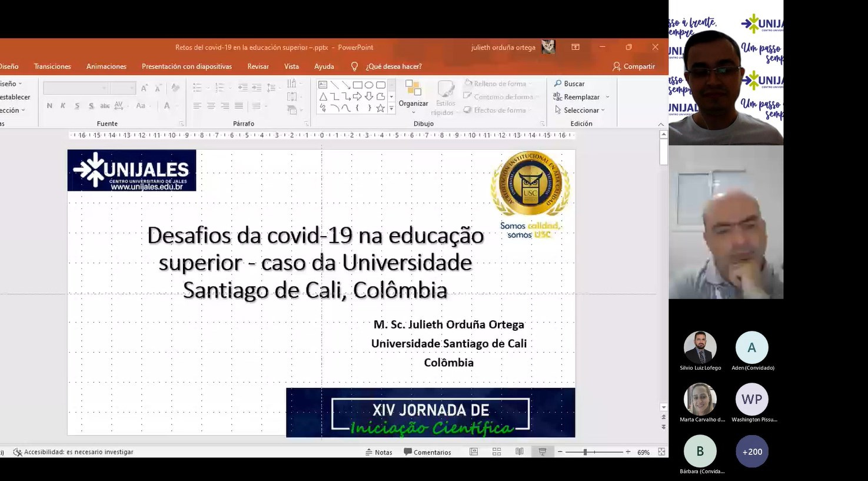Adjust the zoom slider handle

[x=585, y=452]
